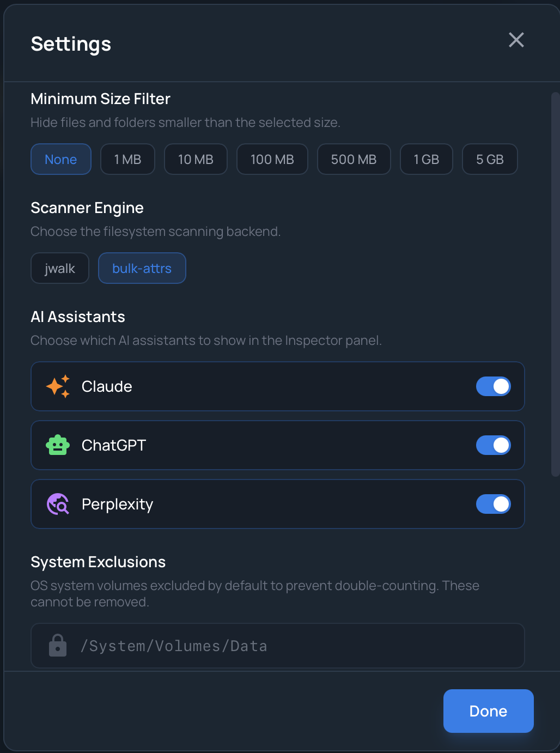The image size is (560, 753).
Task: Set minimum size filter to 1 MB
Action: point(127,159)
